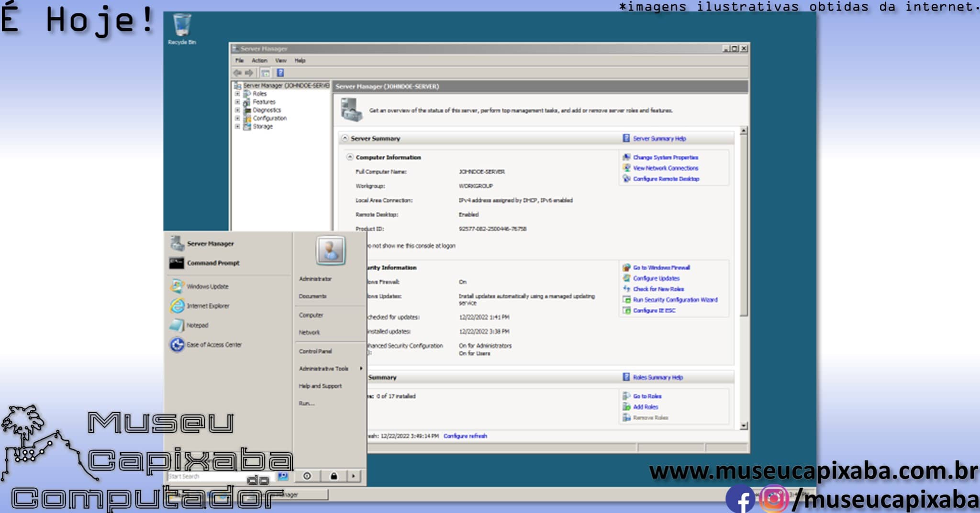Click the blue Help toolbar icon
Screen dimensions: 980x513
[x=280, y=73]
